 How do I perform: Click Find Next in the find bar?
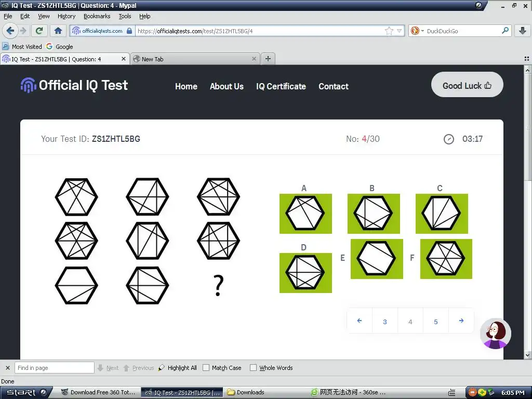point(108,368)
